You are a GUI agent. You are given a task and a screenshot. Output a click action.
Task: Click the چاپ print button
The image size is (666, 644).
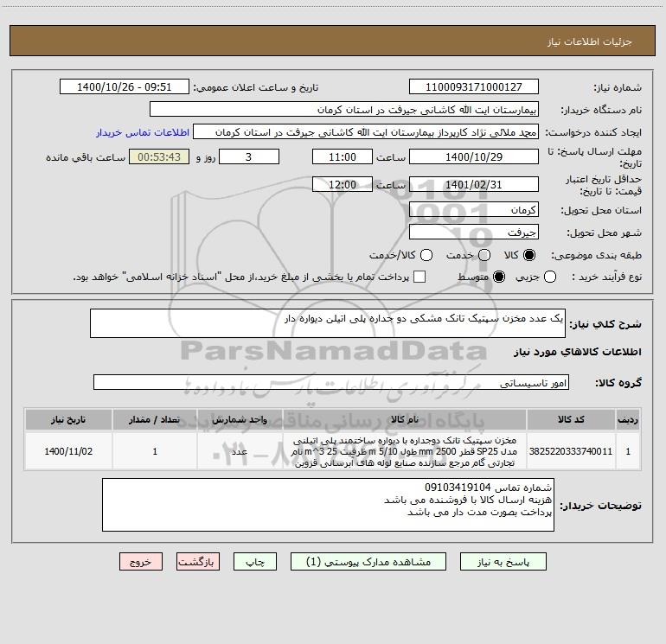[x=255, y=562]
